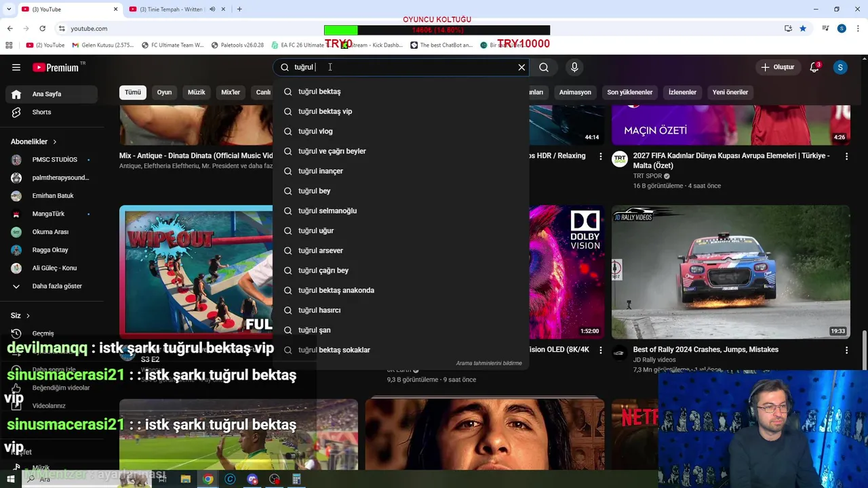Choose the 'tuğrul hasırcı' suggestion
The width and height of the screenshot is (868, 488).
(401, 310)
